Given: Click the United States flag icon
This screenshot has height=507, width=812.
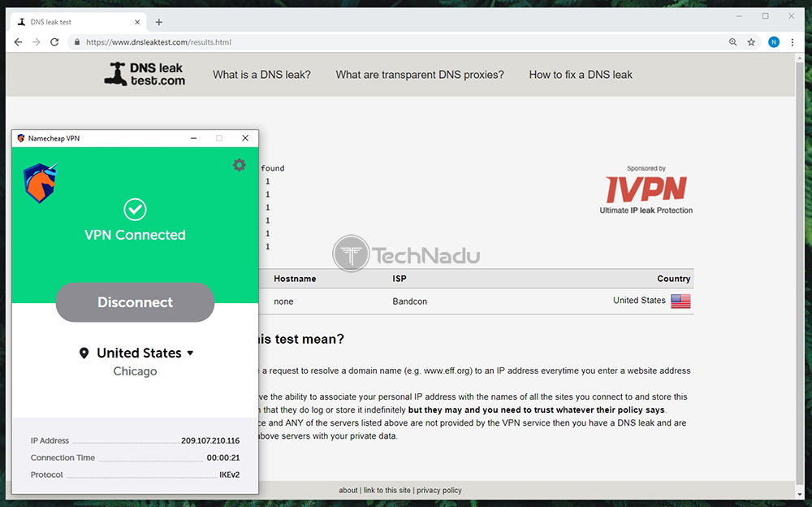Looking at the screenshot, I should 680,301.
